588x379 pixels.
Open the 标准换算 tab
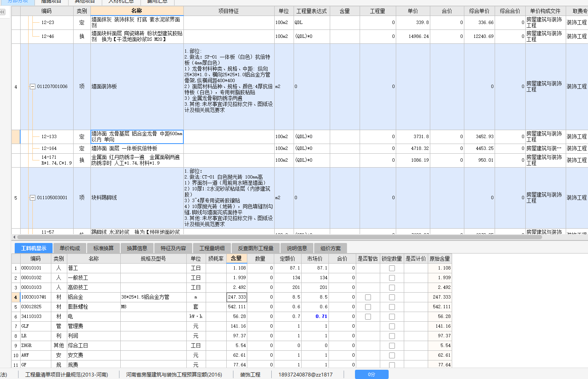pyautogui.click(x=103, y=248)
